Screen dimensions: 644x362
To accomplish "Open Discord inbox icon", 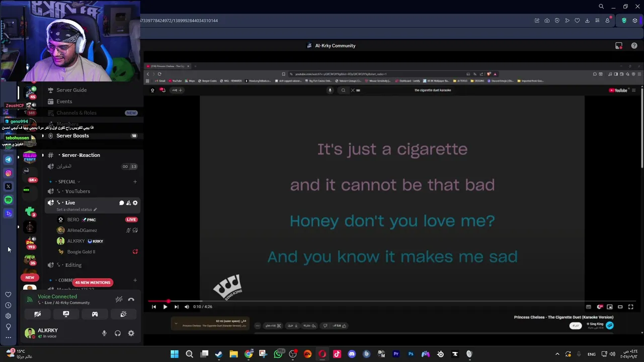I will pos(619,46).
